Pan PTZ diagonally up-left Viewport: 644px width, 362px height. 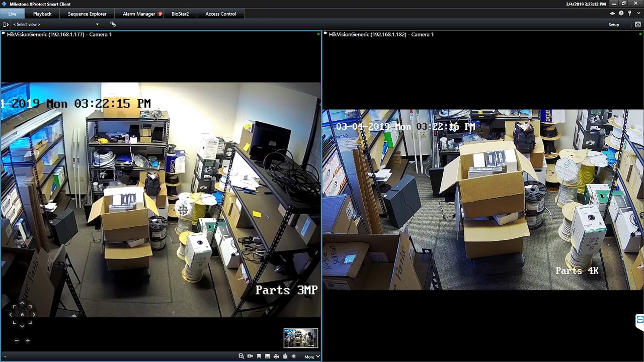(14, 307)
